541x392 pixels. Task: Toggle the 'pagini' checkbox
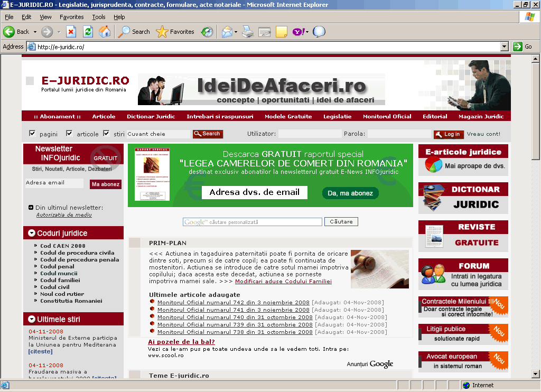pos(32,133)
